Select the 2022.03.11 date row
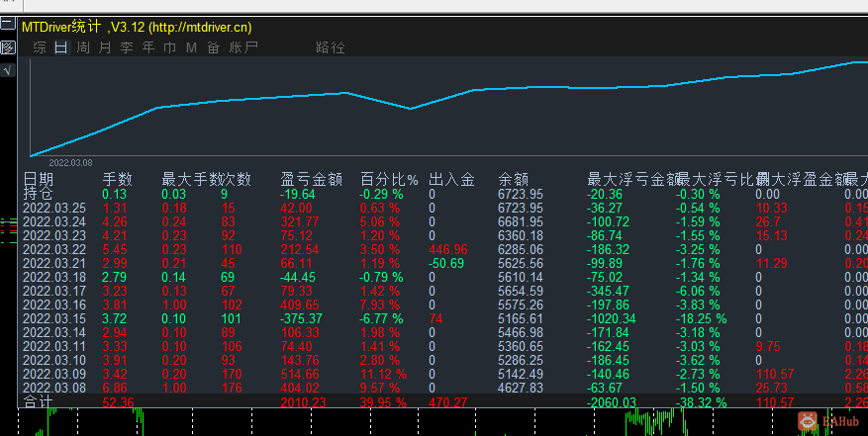The width and height of the screenshot is (868, 436). pyautogui.click(x=54, y=346)
